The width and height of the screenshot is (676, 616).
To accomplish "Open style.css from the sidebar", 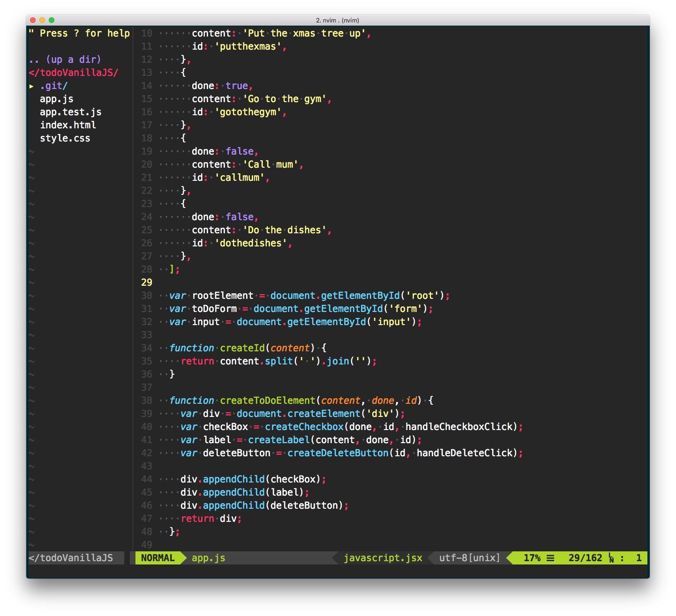I will pos(65,138).
